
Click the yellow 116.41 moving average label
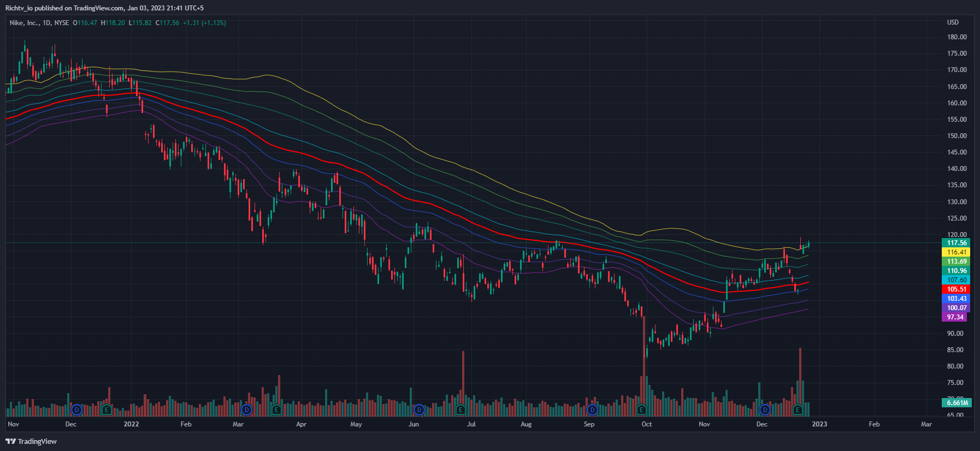coord(957,252)
